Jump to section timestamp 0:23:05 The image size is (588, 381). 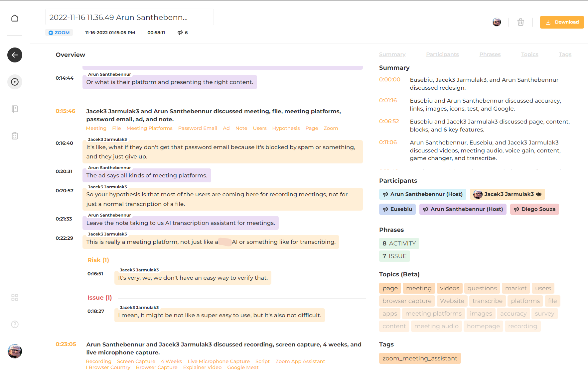[66, 344]
